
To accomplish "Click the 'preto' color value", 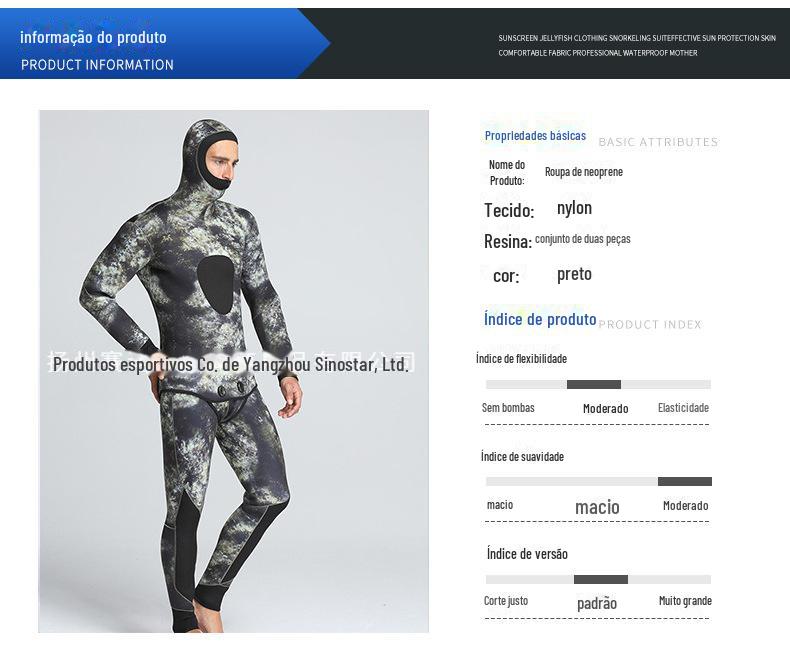I will (574, 274).
